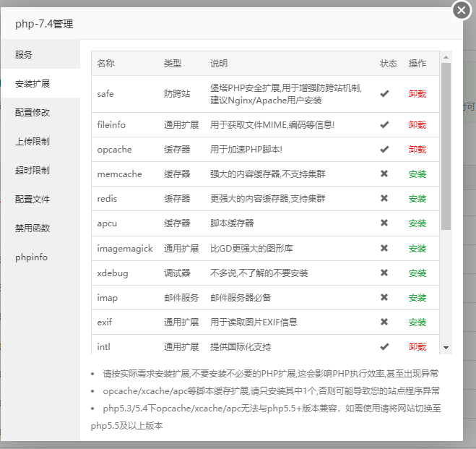
Task: Click apcu's not-installed cross icon
Action: tap(384, 223)
